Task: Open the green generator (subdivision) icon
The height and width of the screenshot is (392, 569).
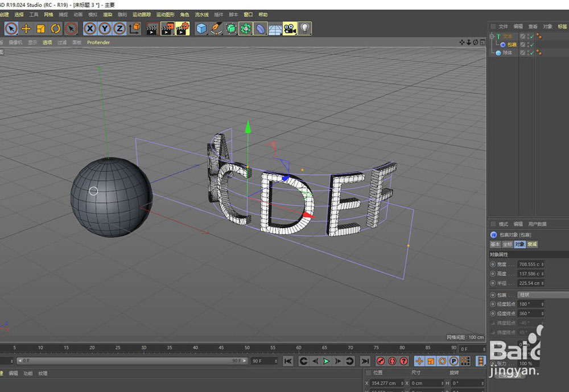Action: point(231,28)
